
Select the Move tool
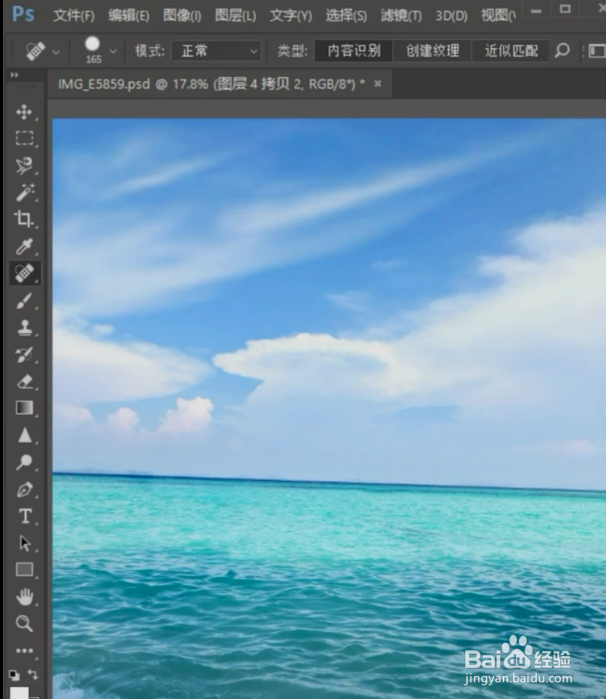pyautogui.click(x=24, y=112)
